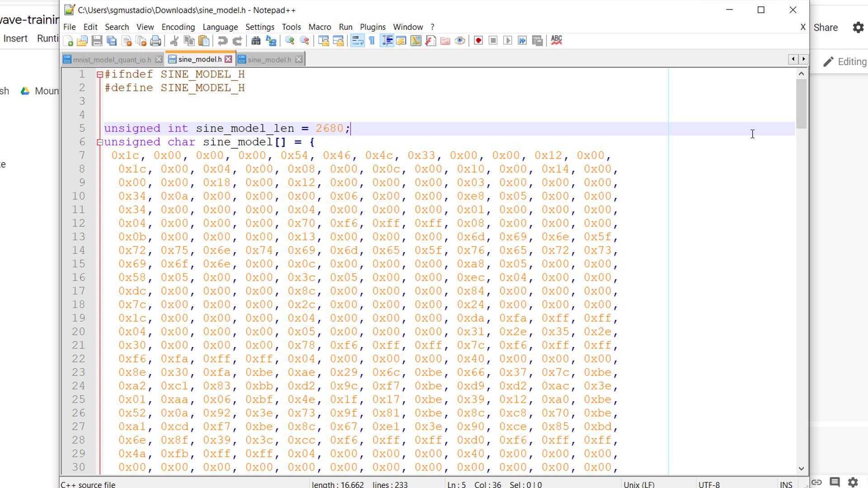Click the Close document toolbar icon

tap(127, 41)
